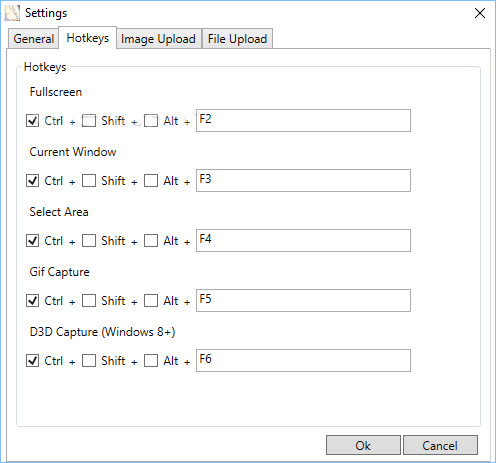
Task: Uncheck Ctrl for Current Window hotkey
Action: coord(32,180)
